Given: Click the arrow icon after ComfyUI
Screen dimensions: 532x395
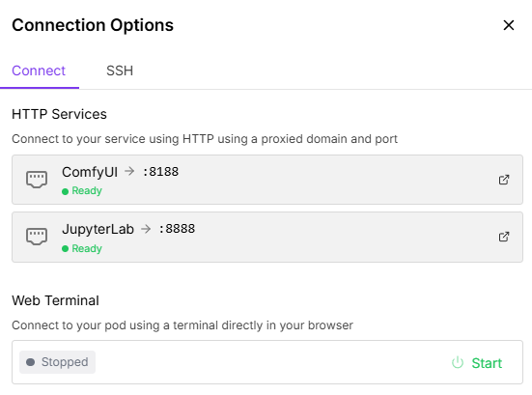Looking at the screenshot, I should tap(129, 171).
